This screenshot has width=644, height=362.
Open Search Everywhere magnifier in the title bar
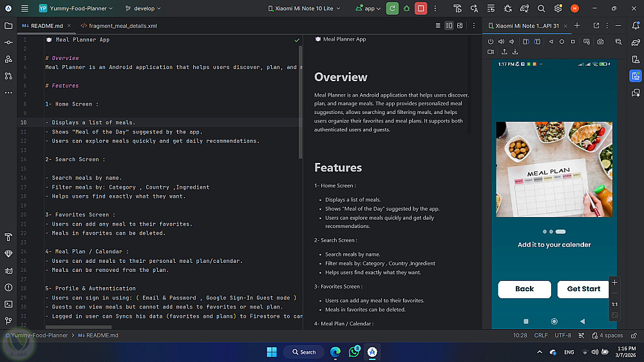(x=541, y=8)
